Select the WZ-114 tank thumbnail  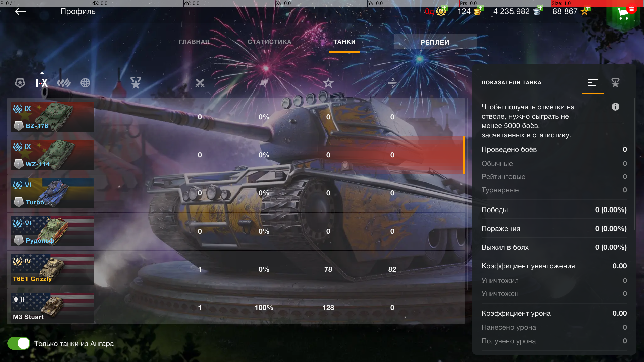(53, 155)
